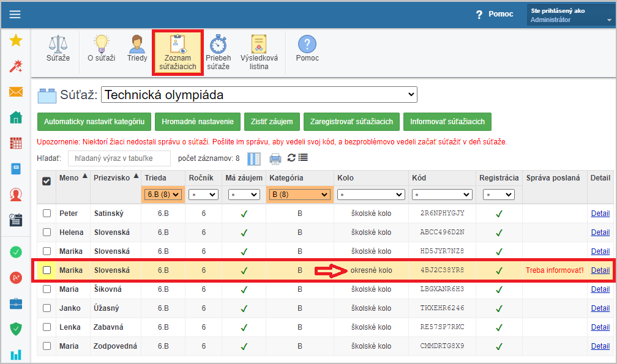Click the star favorites icon in sidebar
This screenshot has width=617, height=364.
coord(16,40)
